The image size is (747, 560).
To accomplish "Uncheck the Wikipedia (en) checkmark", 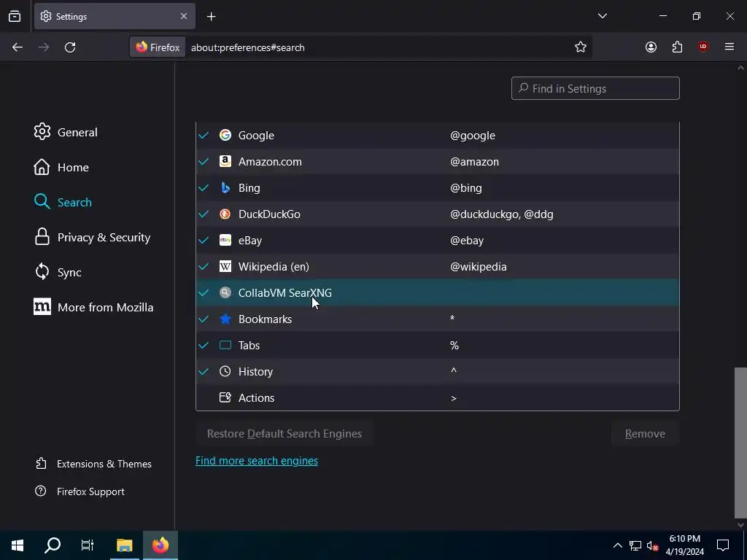I will pyautogui.click(x=204, y=266).
